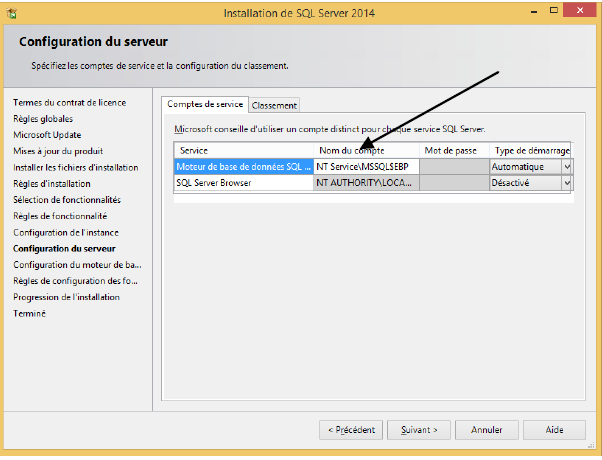Screen dimensions: 602x460
Task: Open the Comptes de service tab
Action: point(205,104)
